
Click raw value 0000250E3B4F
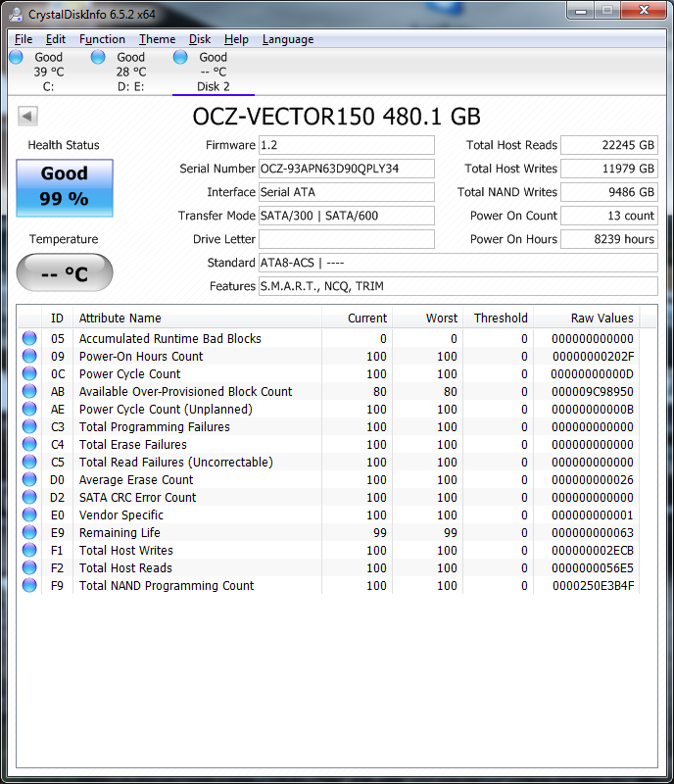pyautogui.click(x=593, y=585)
